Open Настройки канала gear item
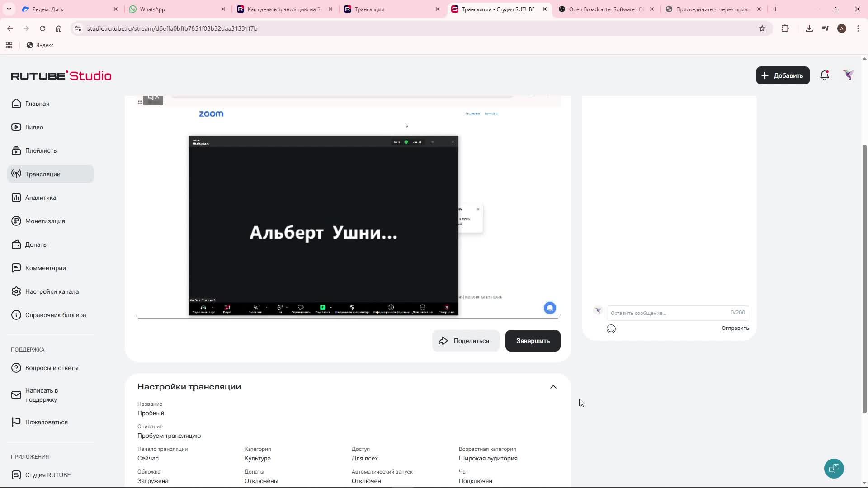This screenshot has width=868, height=488. [x=52, y=291]
